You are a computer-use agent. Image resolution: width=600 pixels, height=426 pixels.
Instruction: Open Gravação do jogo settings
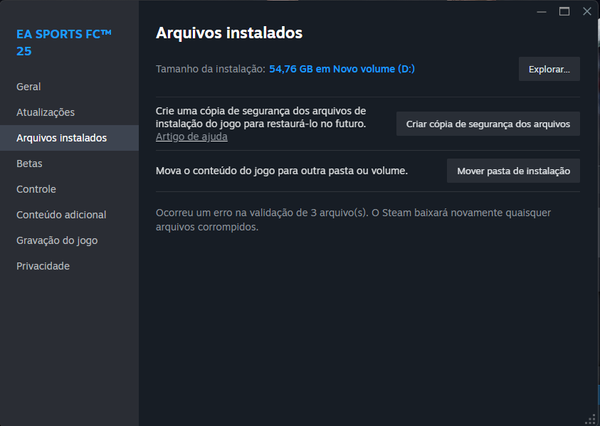[69, 240]
